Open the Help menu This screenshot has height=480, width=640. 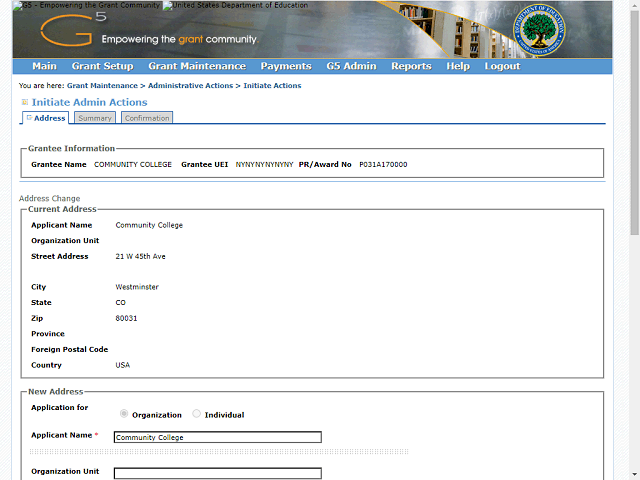point(458,66)
